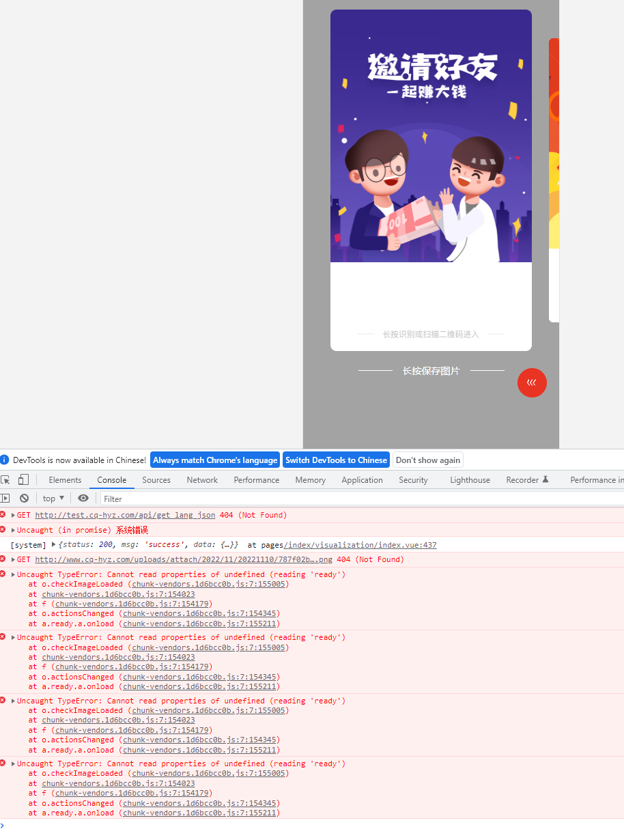This screenshot has height=840, width=624.
Task: Click the live expression eye icon
Action: point(83,499)
